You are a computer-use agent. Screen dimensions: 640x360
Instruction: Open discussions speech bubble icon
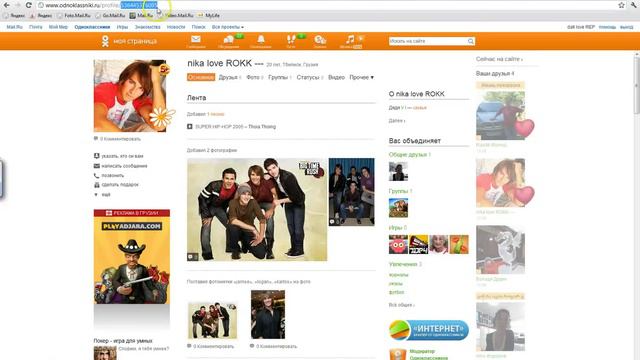click(229, 40)
